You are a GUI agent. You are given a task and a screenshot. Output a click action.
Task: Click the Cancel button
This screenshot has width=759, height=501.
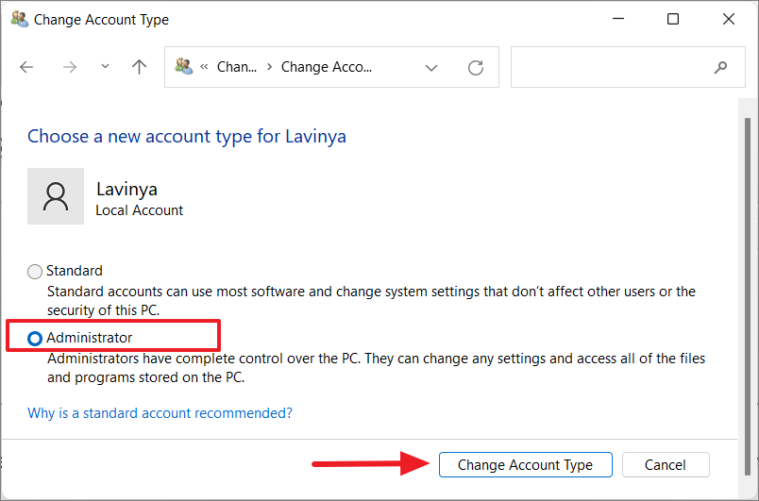(665, 465)
